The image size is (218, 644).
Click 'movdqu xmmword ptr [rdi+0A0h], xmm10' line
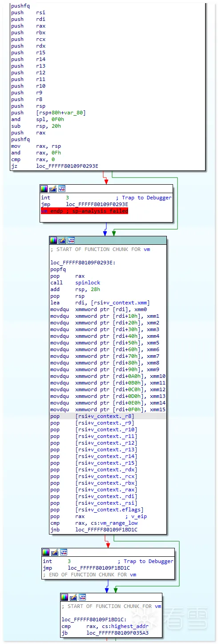[x=108, y=376]
